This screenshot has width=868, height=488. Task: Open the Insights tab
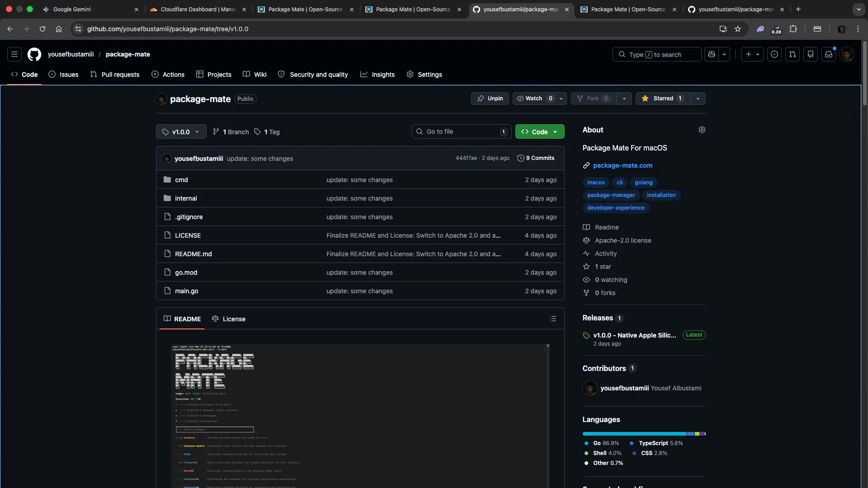[377, 75]
